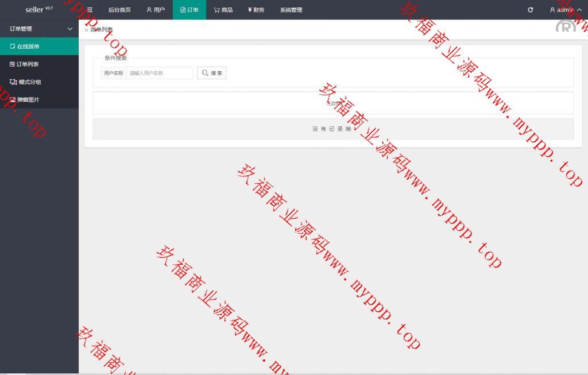
Task: Open 系统管理 in the top navigation
Action: [291, 10]
